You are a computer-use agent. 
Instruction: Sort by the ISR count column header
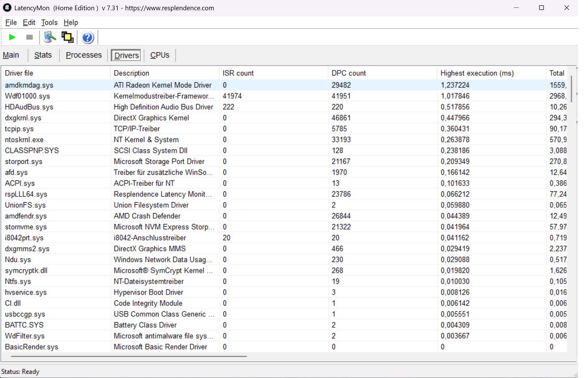point(238,73)
